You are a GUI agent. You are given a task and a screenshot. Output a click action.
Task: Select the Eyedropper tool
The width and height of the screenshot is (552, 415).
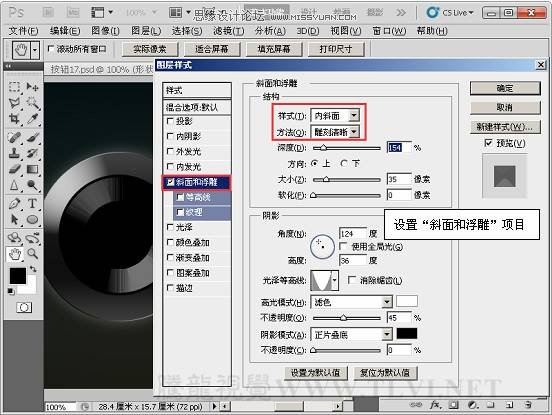click(x=32, y=119)
